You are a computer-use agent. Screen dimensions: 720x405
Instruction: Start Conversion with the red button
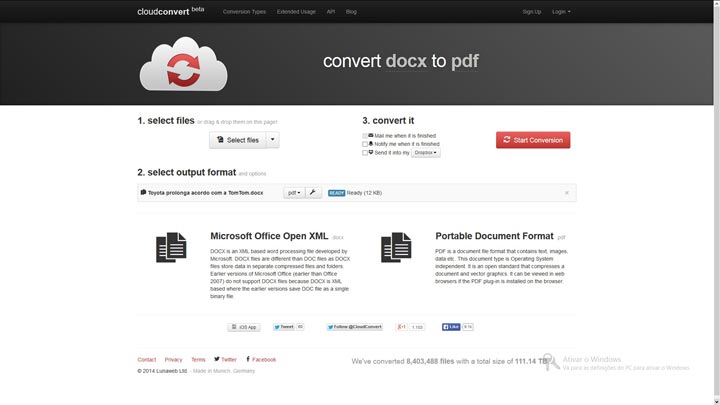[x=533, y=140]
